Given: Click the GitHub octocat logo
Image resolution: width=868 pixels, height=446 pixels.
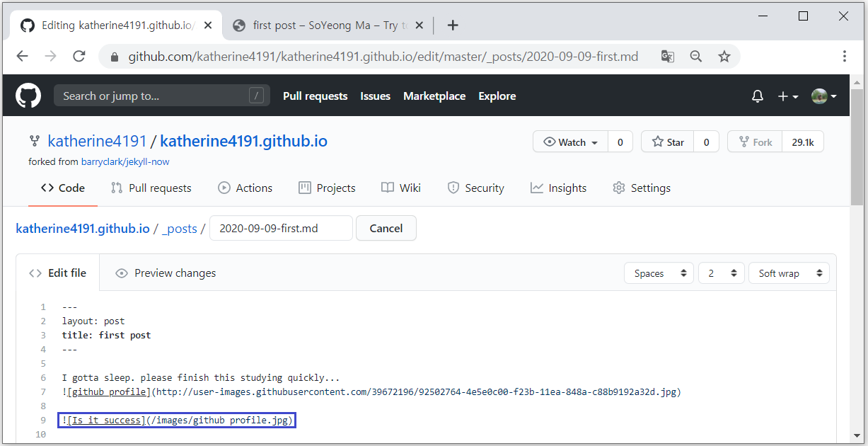Looking at the screenshot, I should coord(28,96).
